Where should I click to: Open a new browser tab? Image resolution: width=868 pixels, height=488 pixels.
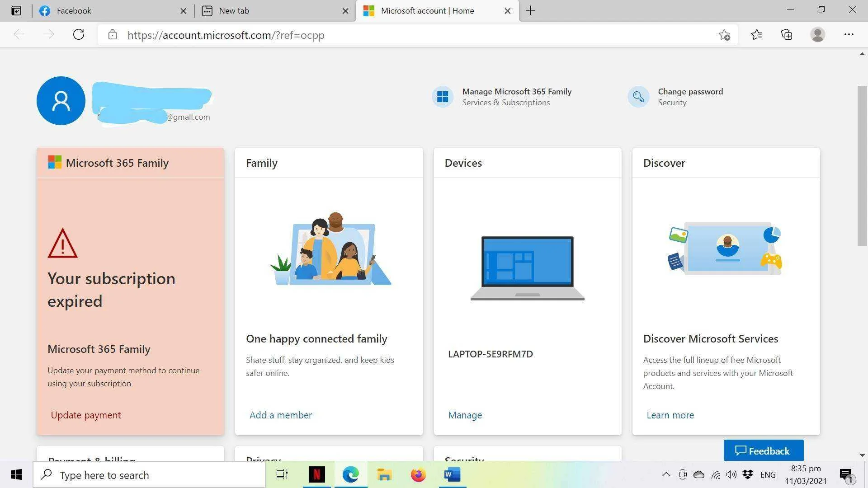tap(531, 11)
